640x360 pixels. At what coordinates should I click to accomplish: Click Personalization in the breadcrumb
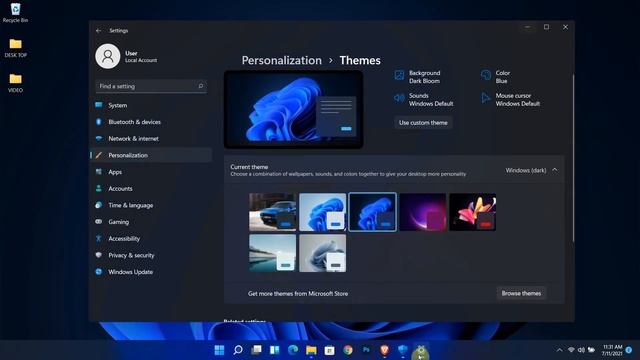pos(282,60)
